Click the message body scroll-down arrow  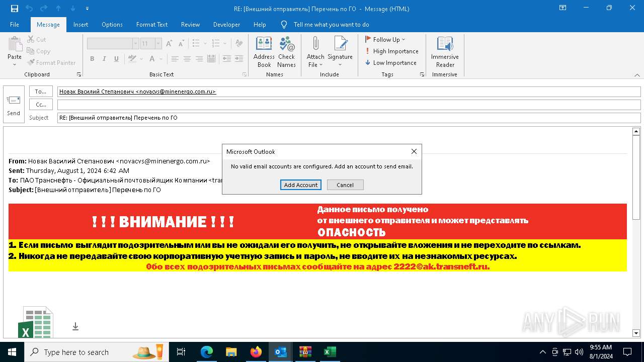[636, 333]
